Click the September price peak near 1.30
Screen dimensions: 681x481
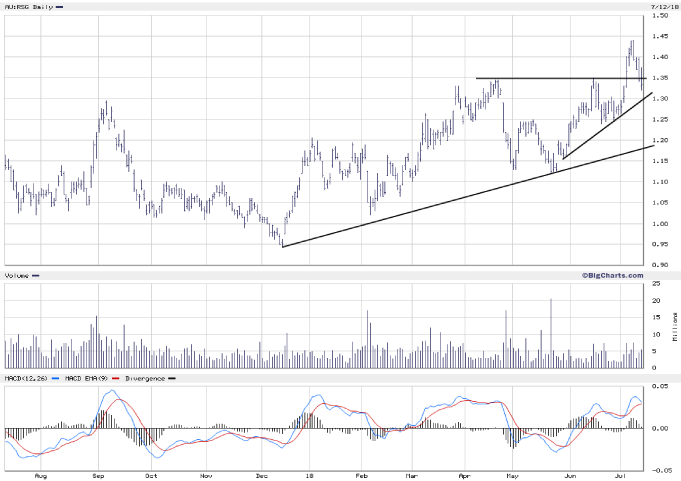point(105,105)
